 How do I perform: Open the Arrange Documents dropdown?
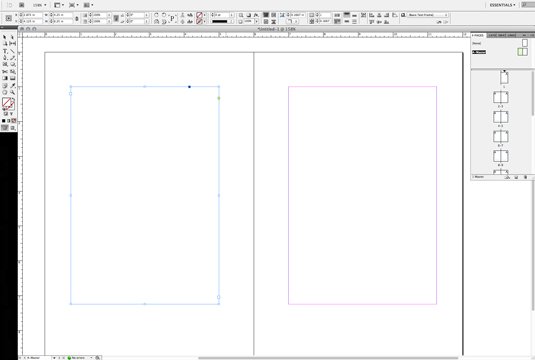pyautogui.click(x=88, y=5)
